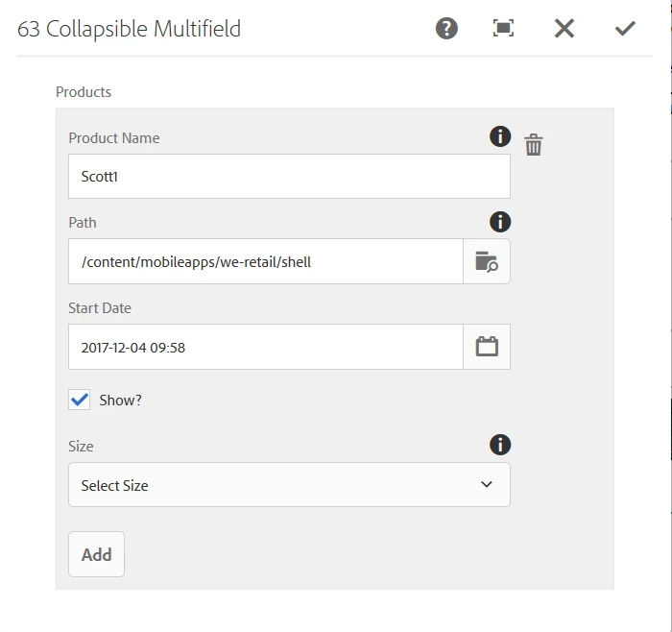
Task: Open the Start Date calendar picker
Action: coord(487,347)
